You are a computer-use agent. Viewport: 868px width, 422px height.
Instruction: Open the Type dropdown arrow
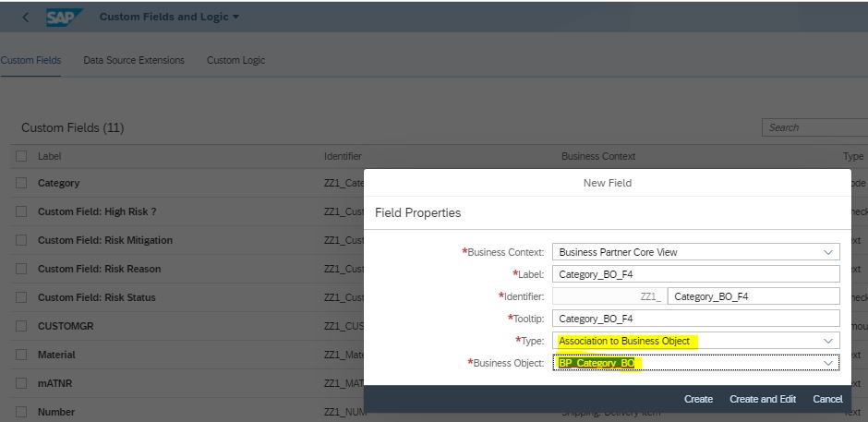[828, 341]
